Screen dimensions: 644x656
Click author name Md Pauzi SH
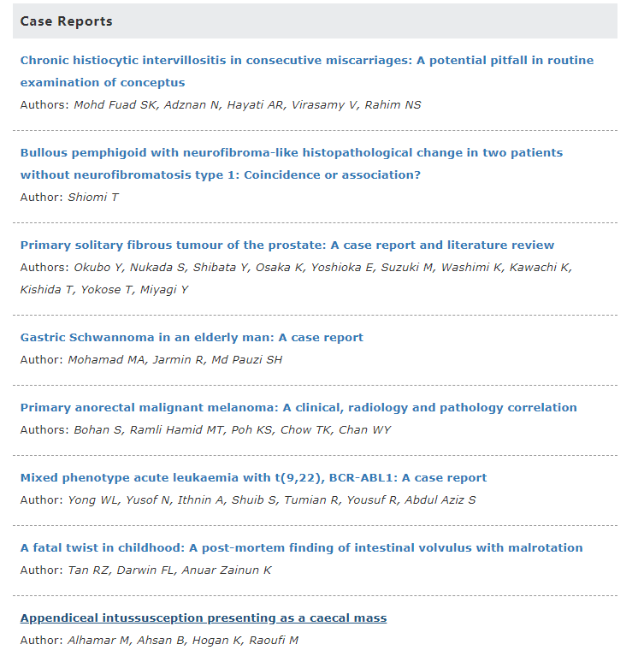click(x=246, y=360)
